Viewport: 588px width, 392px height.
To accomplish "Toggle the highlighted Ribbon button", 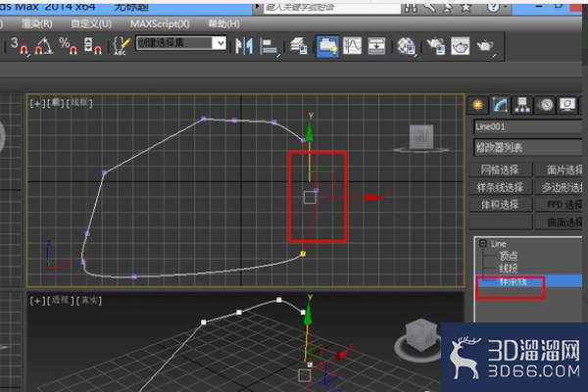I will (x=327, y=46).
